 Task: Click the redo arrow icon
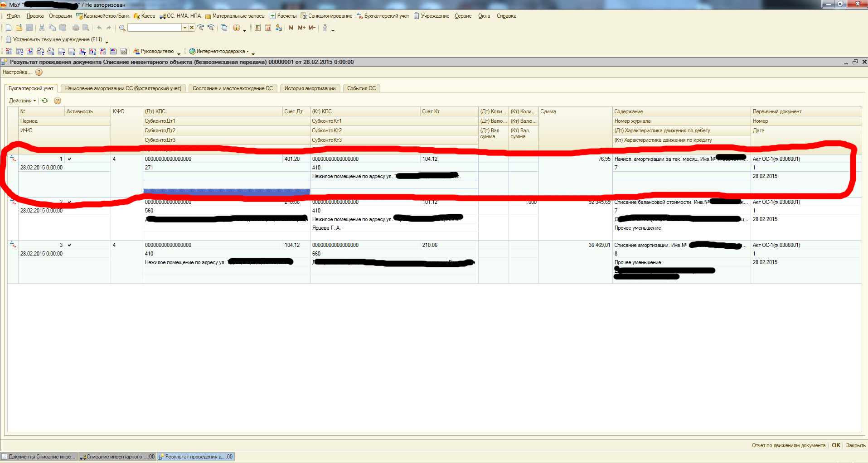(x=109, y=28)
